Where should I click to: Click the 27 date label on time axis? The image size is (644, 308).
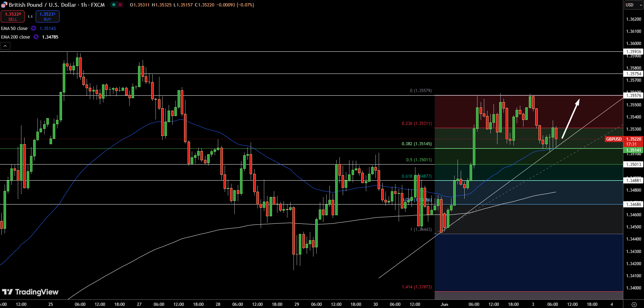pyautogui.click(x=139, y=304)
